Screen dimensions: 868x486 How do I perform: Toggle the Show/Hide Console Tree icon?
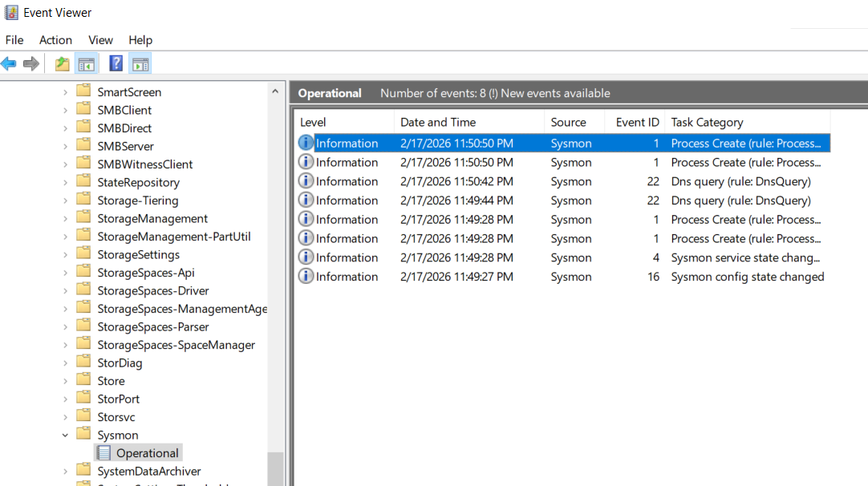click(x=87, y=64)
